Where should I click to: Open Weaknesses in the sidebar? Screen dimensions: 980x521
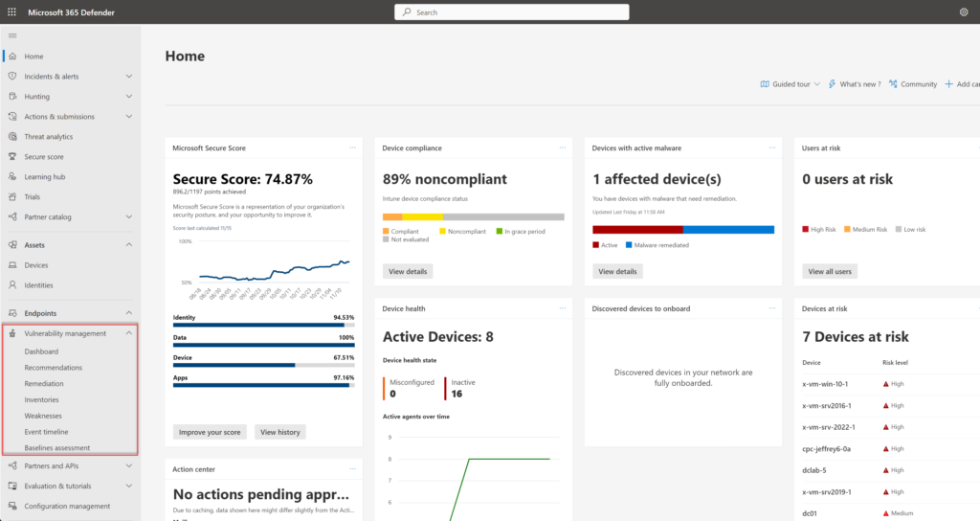[43, 416]
